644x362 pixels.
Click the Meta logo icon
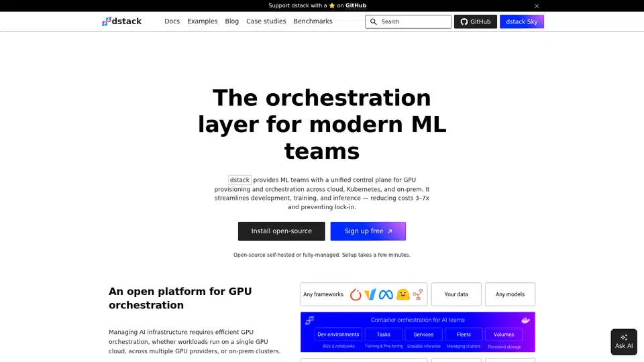pos(385,294)
